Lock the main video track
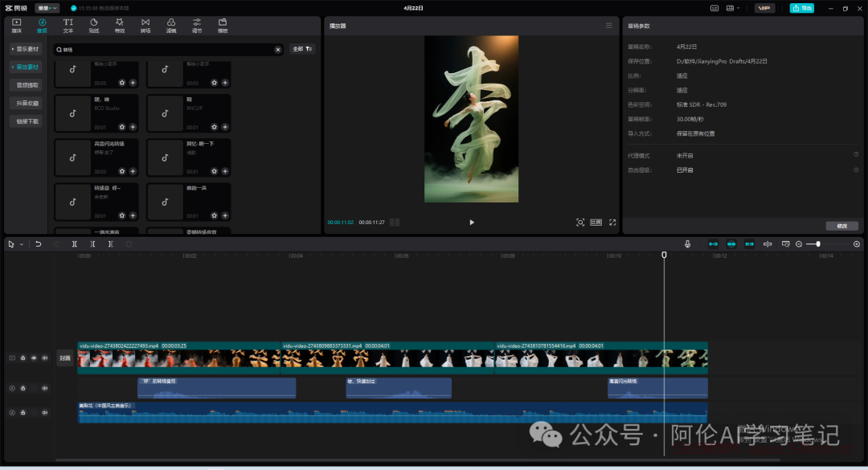This screenshot has height=470, width=868. (23, 358)
